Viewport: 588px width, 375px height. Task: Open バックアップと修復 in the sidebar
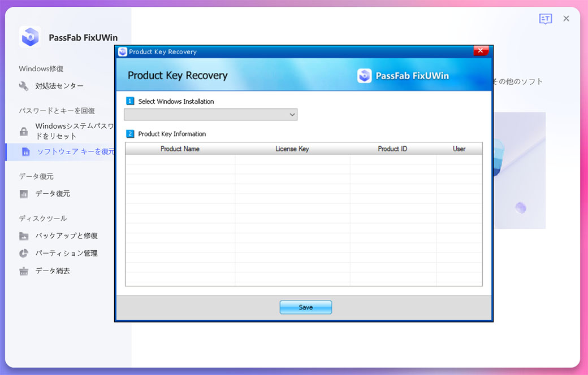click(x=66, y=236)
